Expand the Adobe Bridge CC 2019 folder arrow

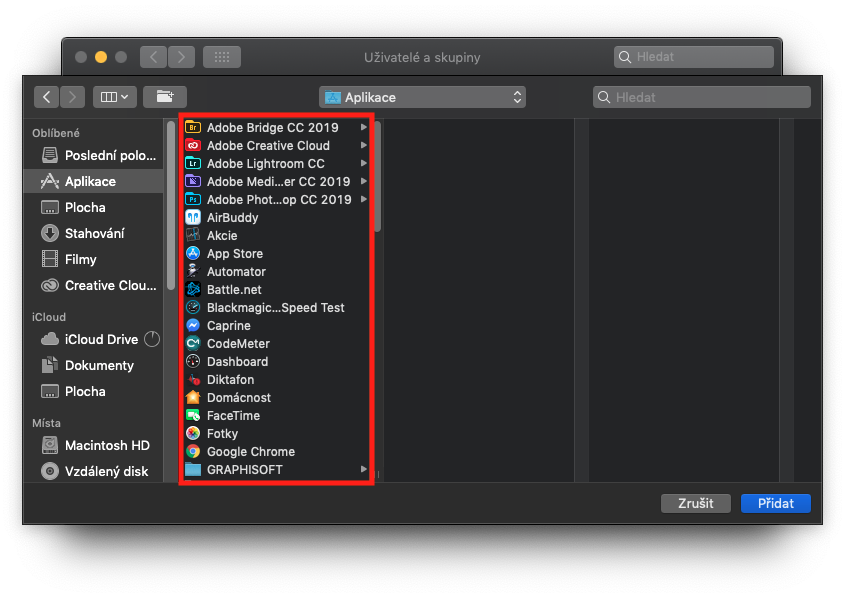(364, 127)
